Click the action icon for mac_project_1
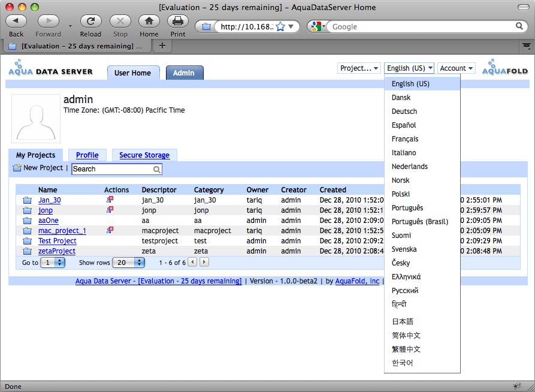 click(110, 230)
